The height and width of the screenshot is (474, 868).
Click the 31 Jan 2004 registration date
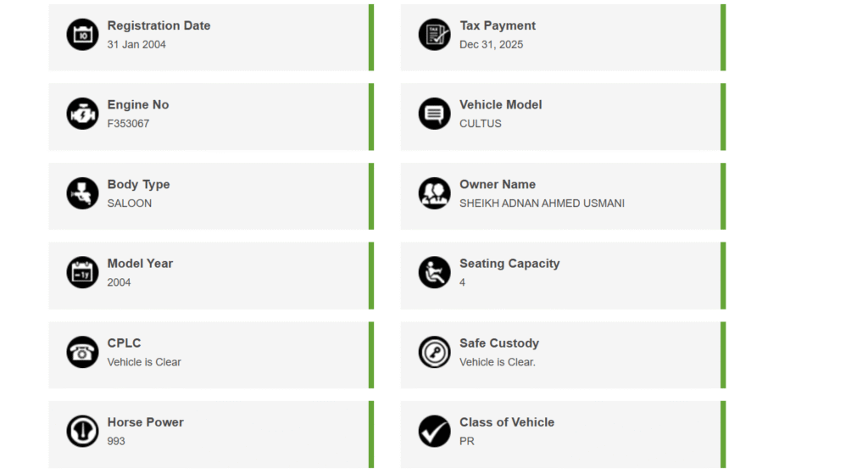[x=136, y=45]
